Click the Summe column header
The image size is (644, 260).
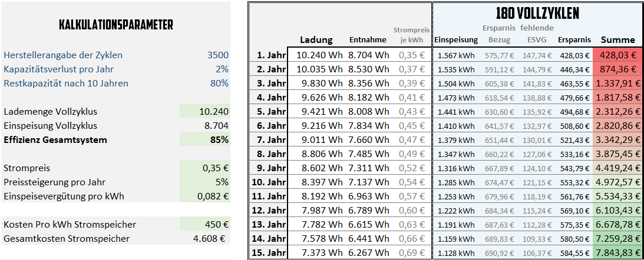[617, 40]
